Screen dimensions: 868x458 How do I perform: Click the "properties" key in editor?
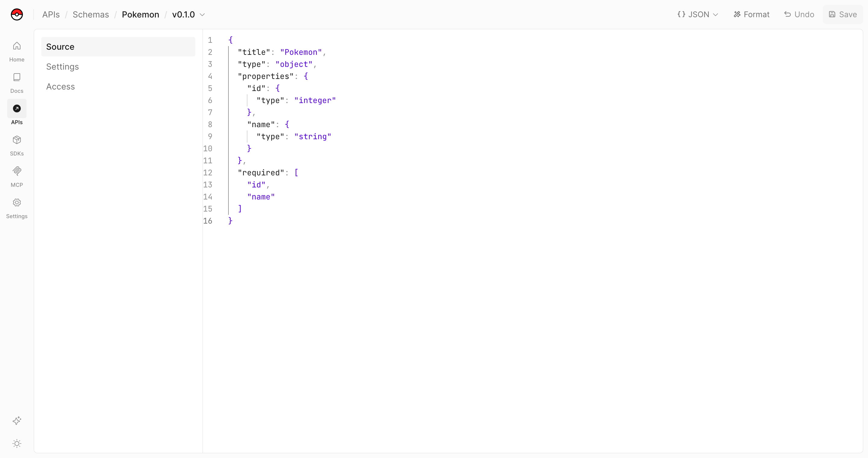pyautogui.click(x=266, y=76)
